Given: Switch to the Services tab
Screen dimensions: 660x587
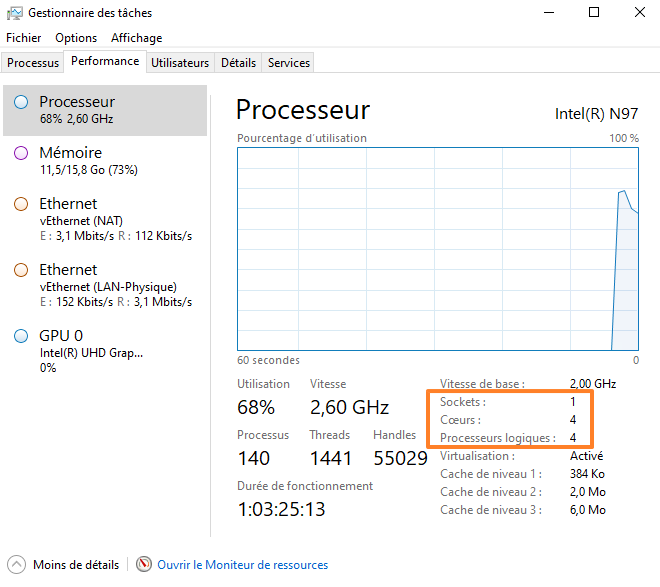Looking at the screenshot, I should (289, 62).
